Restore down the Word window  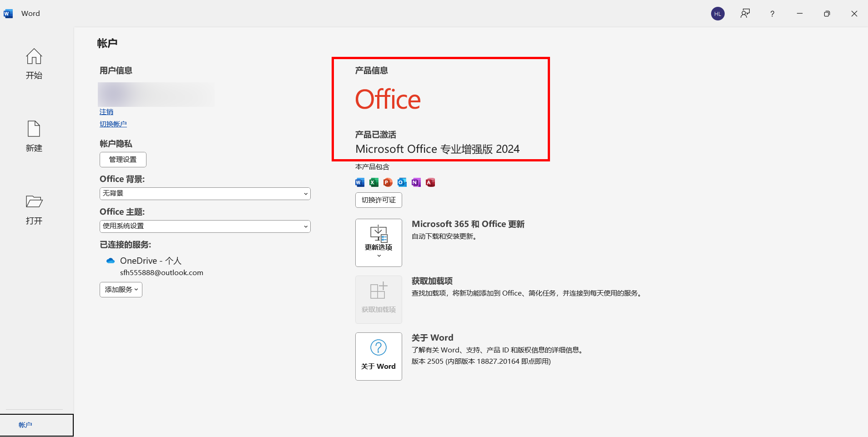827,14
